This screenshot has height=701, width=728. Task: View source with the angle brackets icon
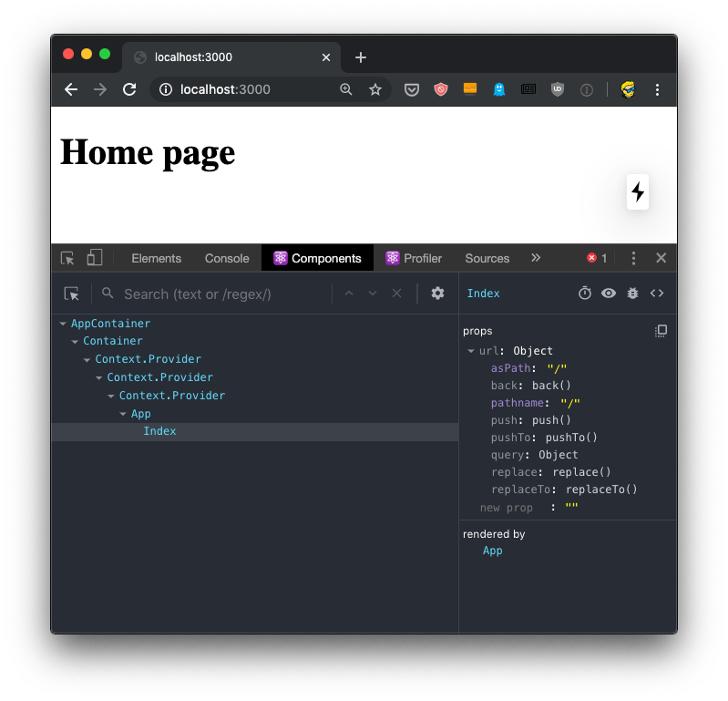coord(657,294)
